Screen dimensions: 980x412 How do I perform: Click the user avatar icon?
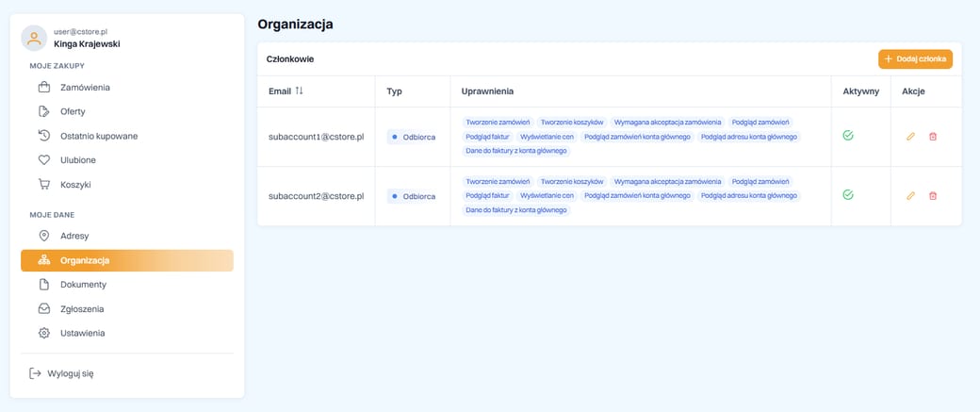(x=34, y=38)
